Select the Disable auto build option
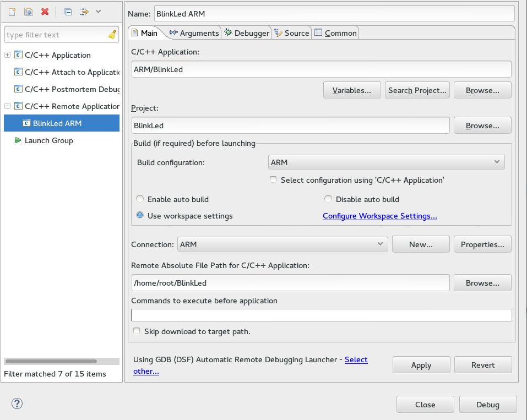This screenshot has width=527, height=420. 328,199
